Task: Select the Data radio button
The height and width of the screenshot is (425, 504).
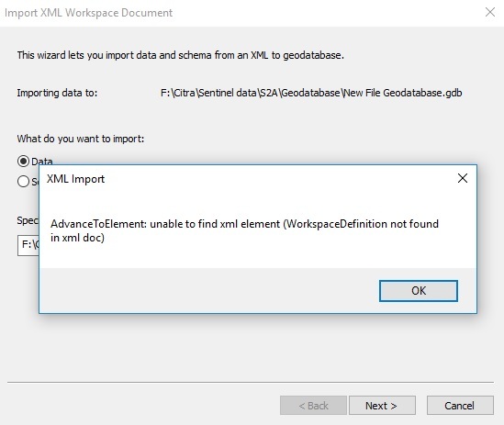Action: click(23, 161)
